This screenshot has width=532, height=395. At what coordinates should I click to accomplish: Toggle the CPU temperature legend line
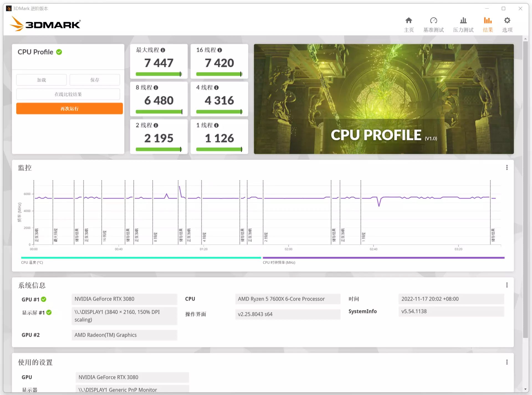click(x=141, y=258)
